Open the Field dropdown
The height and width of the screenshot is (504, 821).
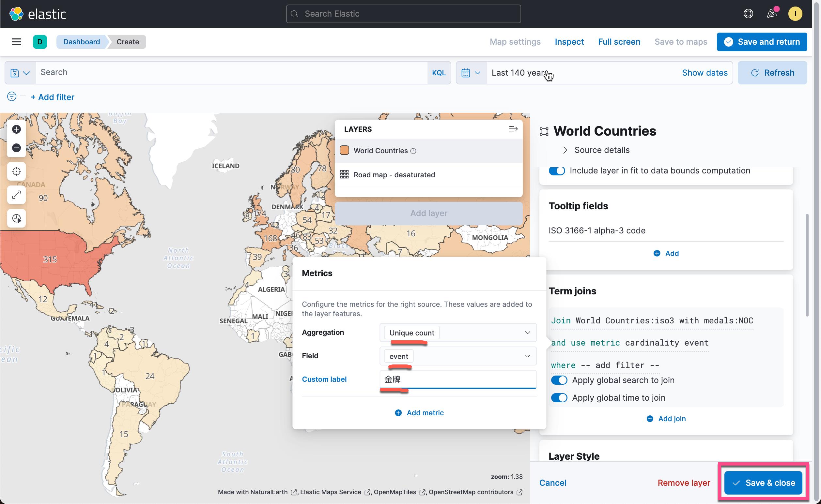pos(458,356)
